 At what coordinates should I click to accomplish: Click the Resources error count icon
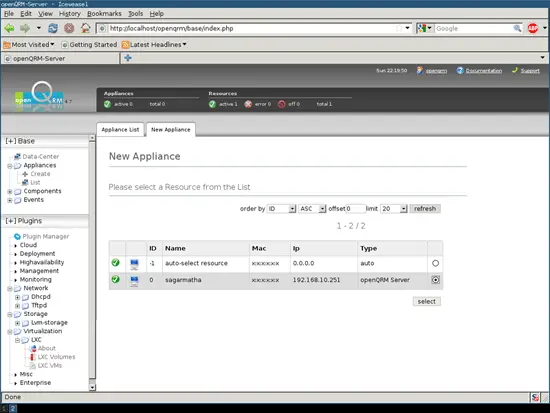pyautogui.click(x=248, y=104)
